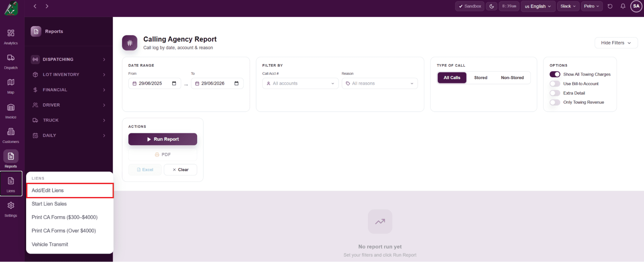Collapse filters via Hide Filters

coord(616,43)
